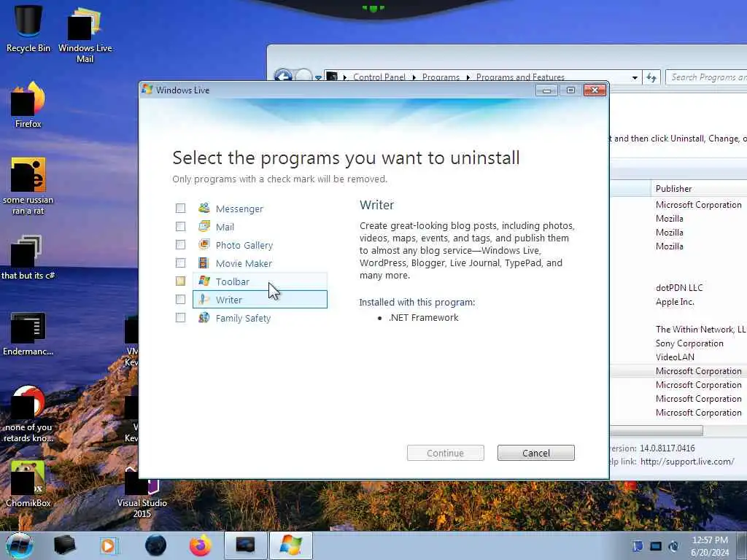Open the dark globe taskbar icon
This screenshot has width=747, height=560.
tap(156, 545)
